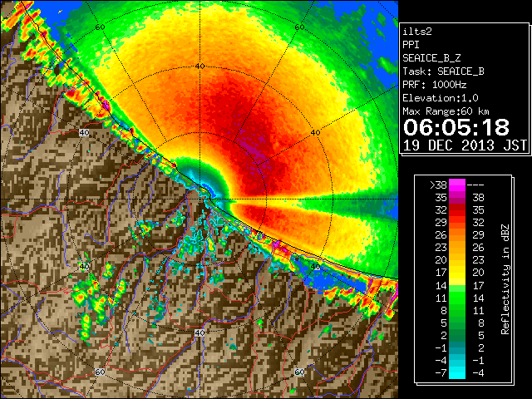Click the 'PRF: 1000Hz' line

coord(434,85)
